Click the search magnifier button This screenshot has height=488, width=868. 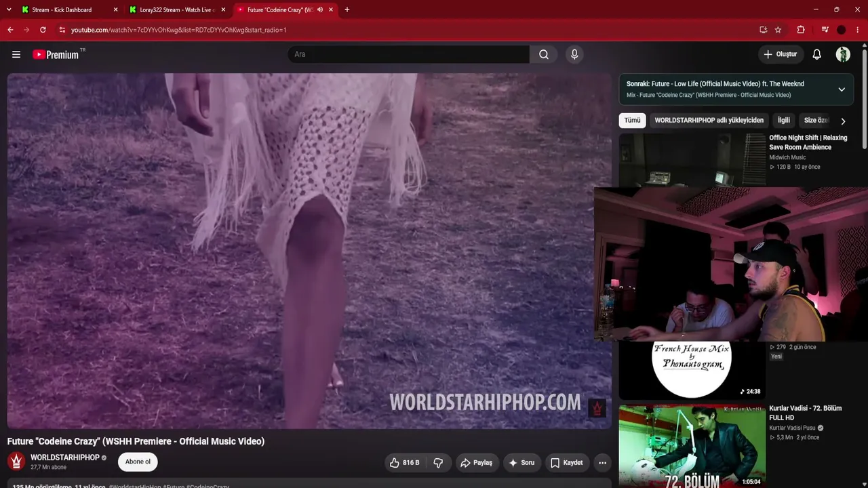(x=544, y=54)
